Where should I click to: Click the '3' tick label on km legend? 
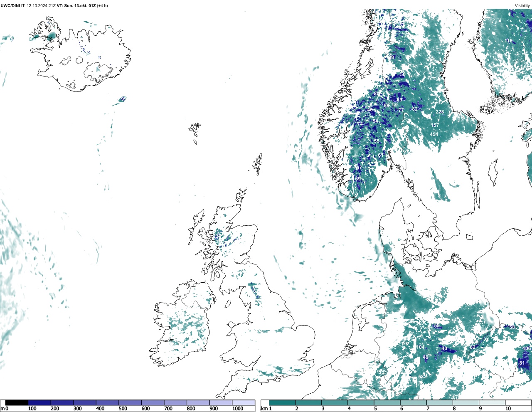pyautogui.click(x=323, y=409)
